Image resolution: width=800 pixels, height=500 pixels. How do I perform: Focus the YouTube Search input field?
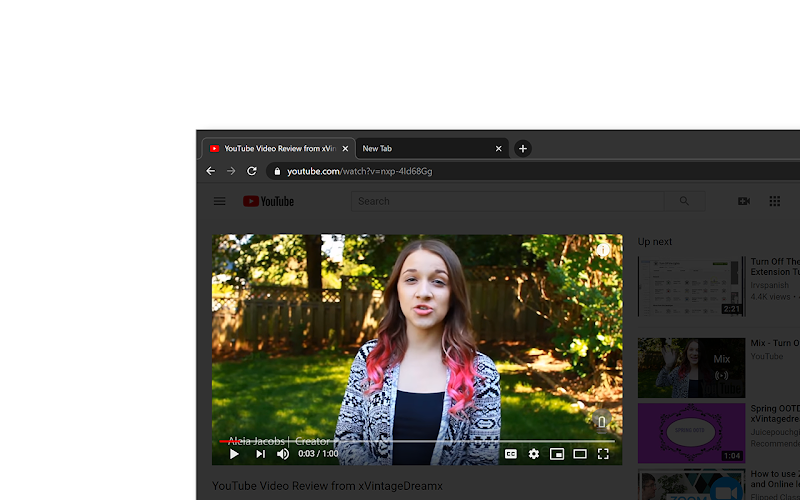pos(508,201)
